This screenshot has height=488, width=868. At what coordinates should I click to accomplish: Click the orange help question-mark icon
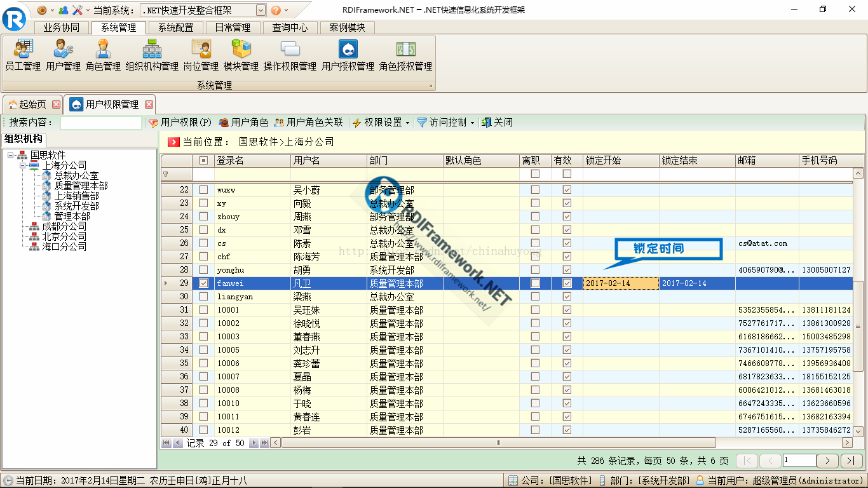point(276,10)
